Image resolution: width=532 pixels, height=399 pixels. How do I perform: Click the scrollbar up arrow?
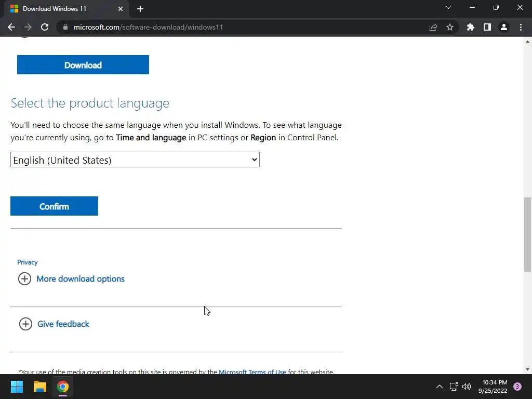point(528,42)
